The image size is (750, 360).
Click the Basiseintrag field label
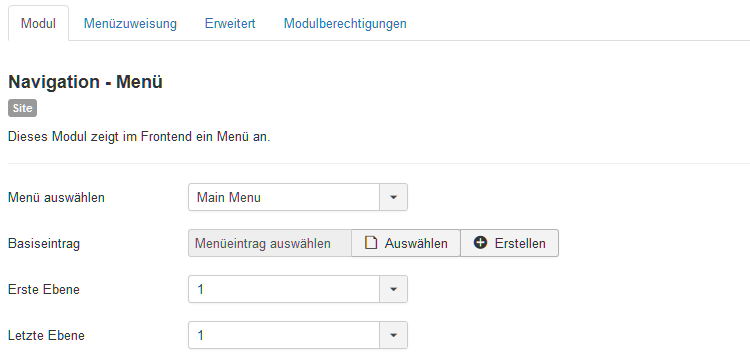pos(44,243)
